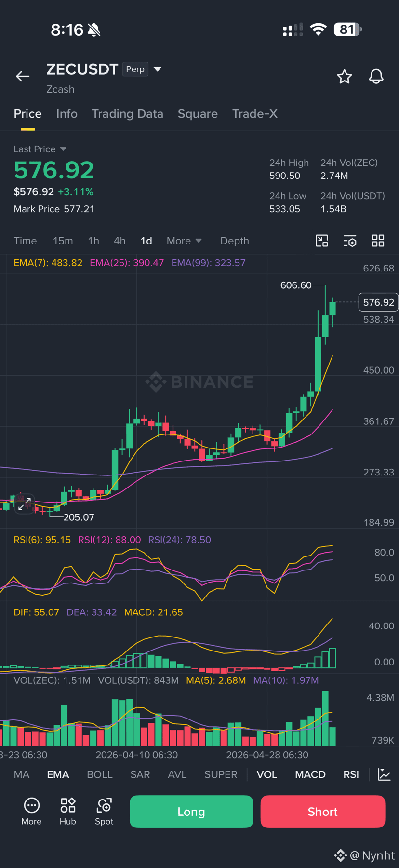Toggle the SAR indicator
The height and width of the screenshot is (868, 399).
pyautogui.click(x=140, y=774)
